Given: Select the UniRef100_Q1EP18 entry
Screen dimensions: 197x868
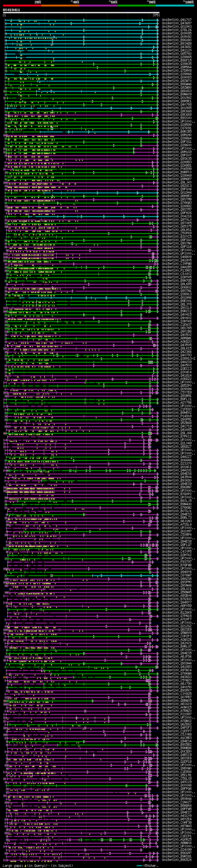Looking at the screenshot, I should [x=176, y=761].
